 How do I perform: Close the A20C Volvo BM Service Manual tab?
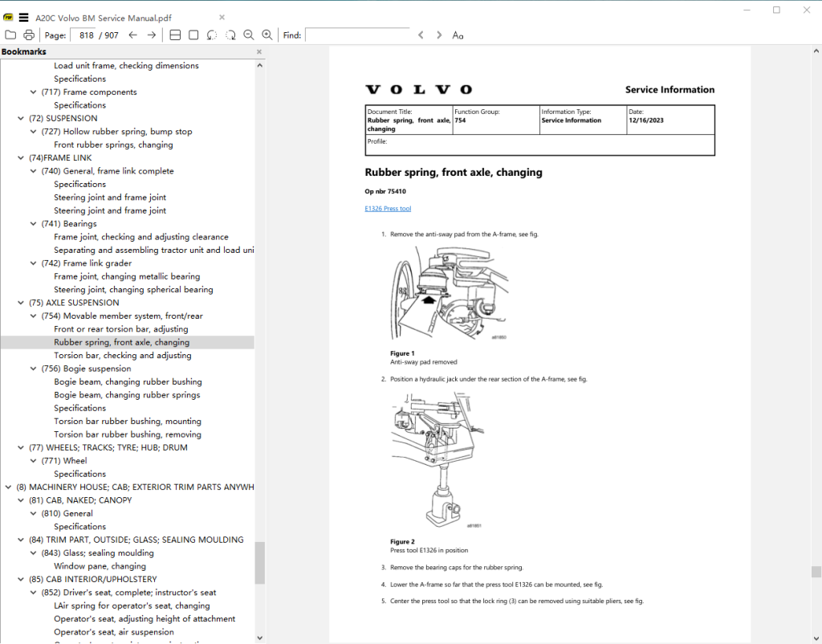[222, 18]
